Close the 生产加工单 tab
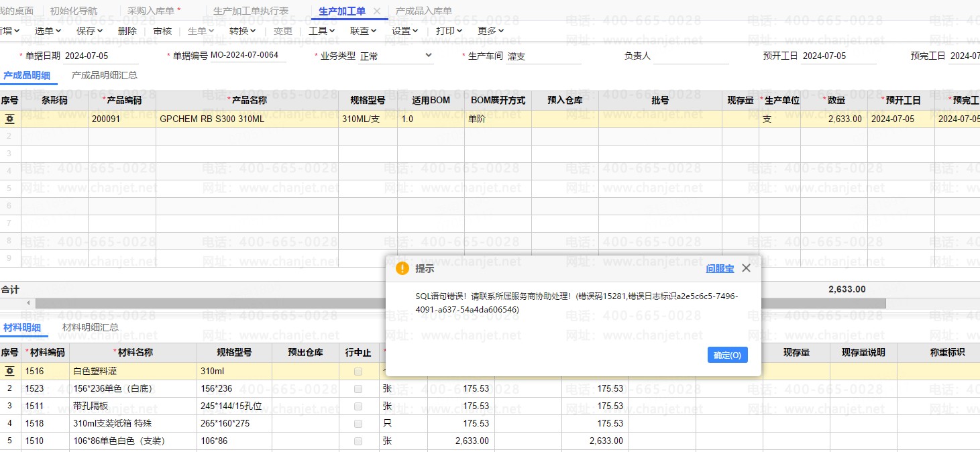 coord(377,11)
